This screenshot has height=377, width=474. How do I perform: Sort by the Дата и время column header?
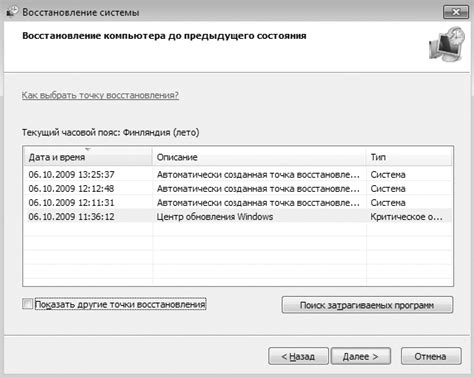[88, 157]
